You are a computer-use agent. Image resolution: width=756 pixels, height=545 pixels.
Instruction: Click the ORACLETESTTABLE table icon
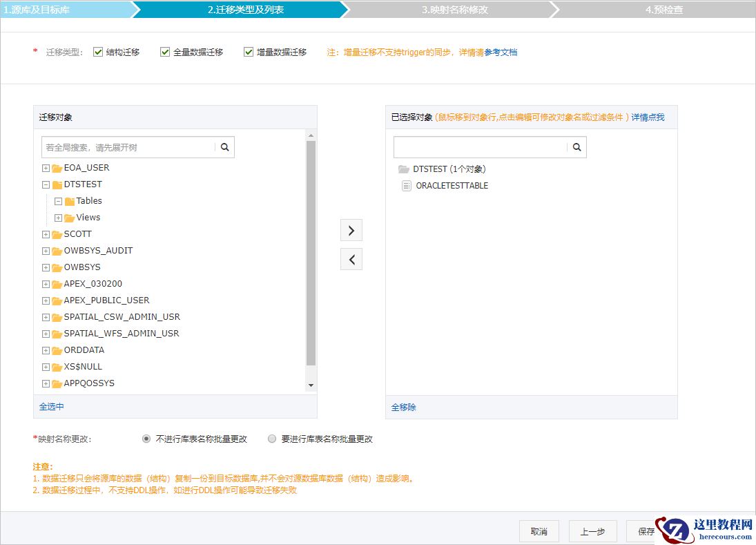point(406,185)
